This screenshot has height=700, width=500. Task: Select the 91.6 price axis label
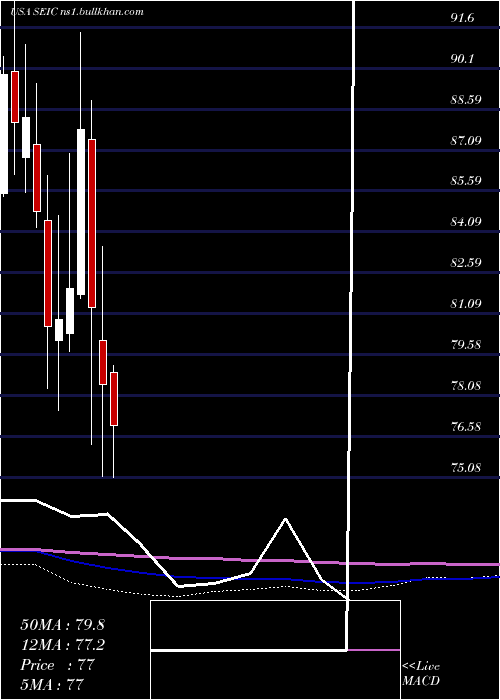tap(462, 18)
